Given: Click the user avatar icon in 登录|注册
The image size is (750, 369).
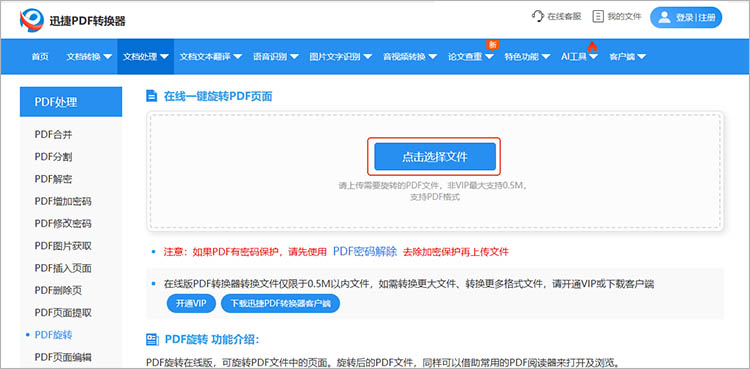Looking at the screenshot, I should pyautogui.click(x=664, y=18).
